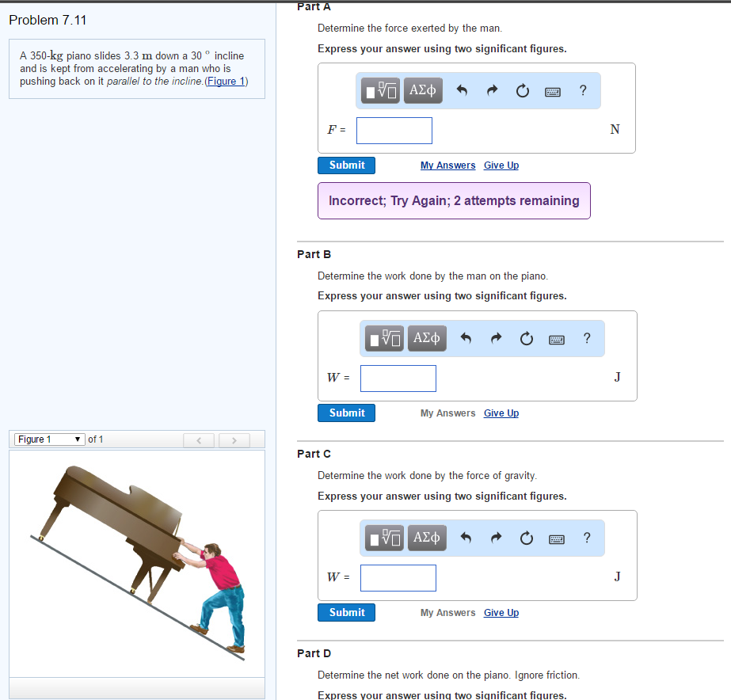The width and height of the screenshot is (731, 700).
Task: Open on-screen keyboard in Part B toolbar
Action: [556, 339]
